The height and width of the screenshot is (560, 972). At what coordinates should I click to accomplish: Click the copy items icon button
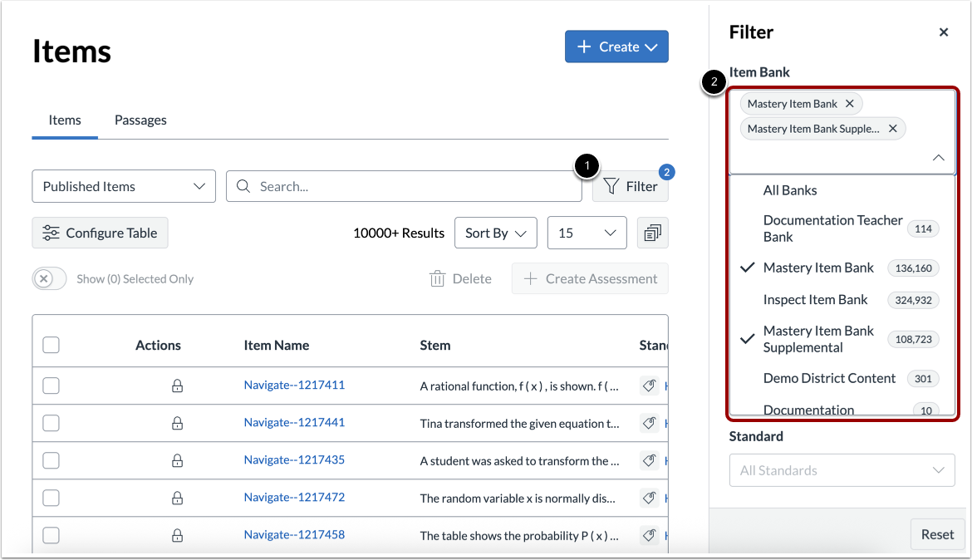click(652, 233)
